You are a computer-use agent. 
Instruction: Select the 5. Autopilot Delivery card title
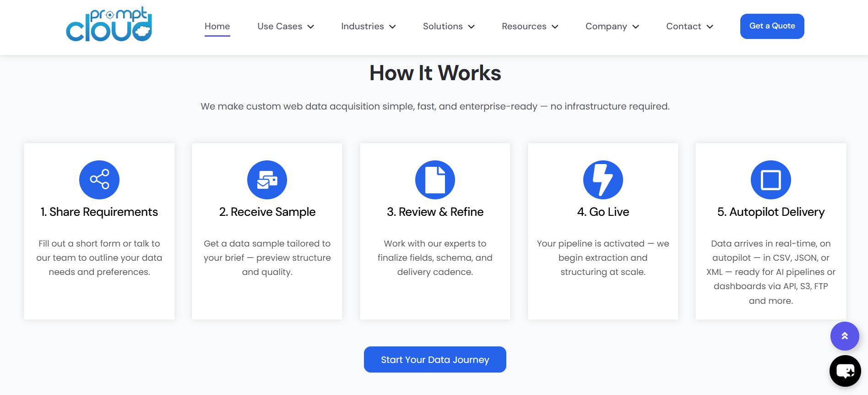pyautogui.click(x=771, y=212)
